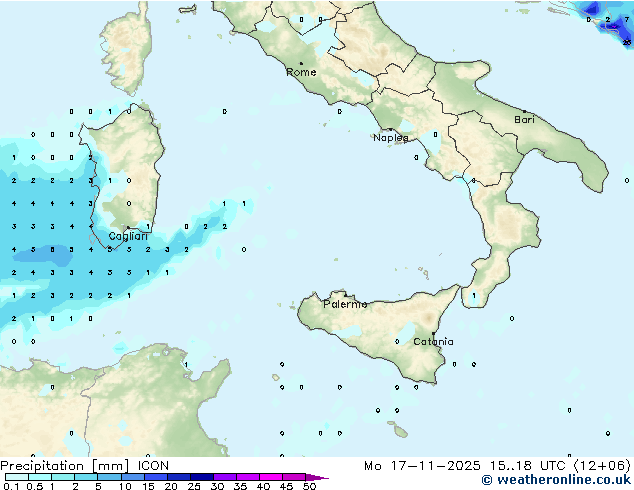Select the Catania city label
The width and height of the screenshot is (634, 490).
tap(433, 342)
